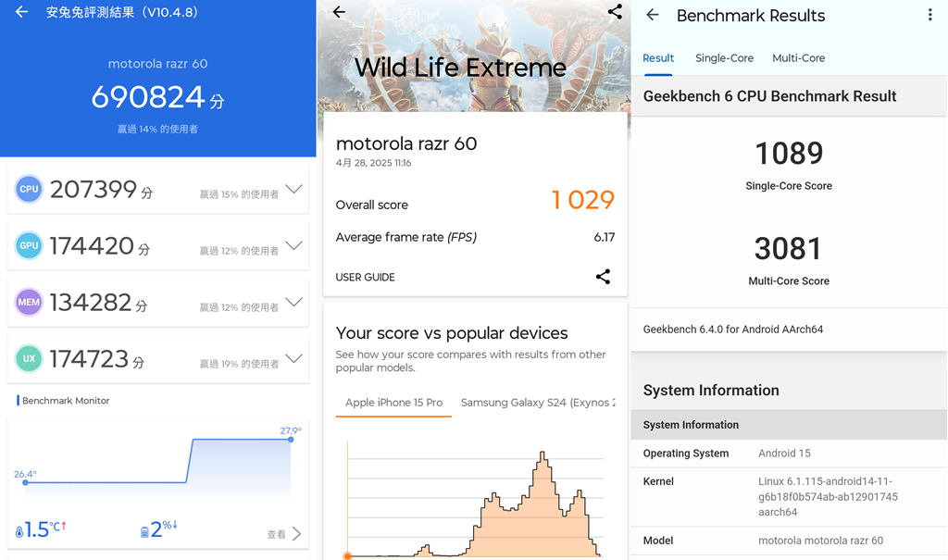Tap the back arrow on Wild Life Extreme
The image size is (948, 560).
tap(339, 12)
